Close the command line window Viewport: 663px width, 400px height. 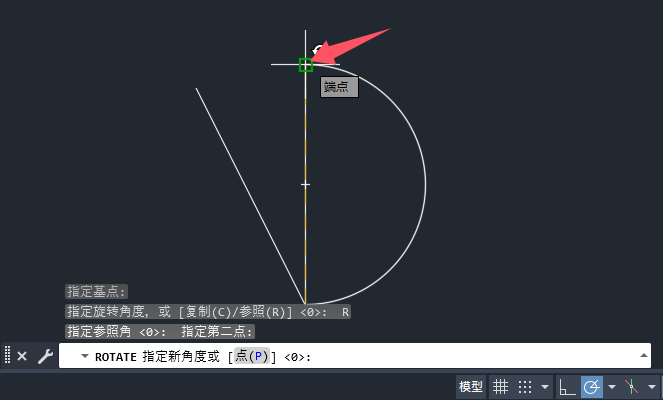[22, 356]
